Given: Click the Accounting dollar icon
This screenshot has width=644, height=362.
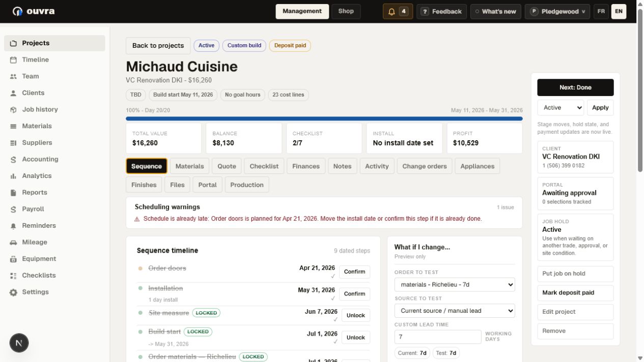Looking at the screenshot, I should 13,160.
